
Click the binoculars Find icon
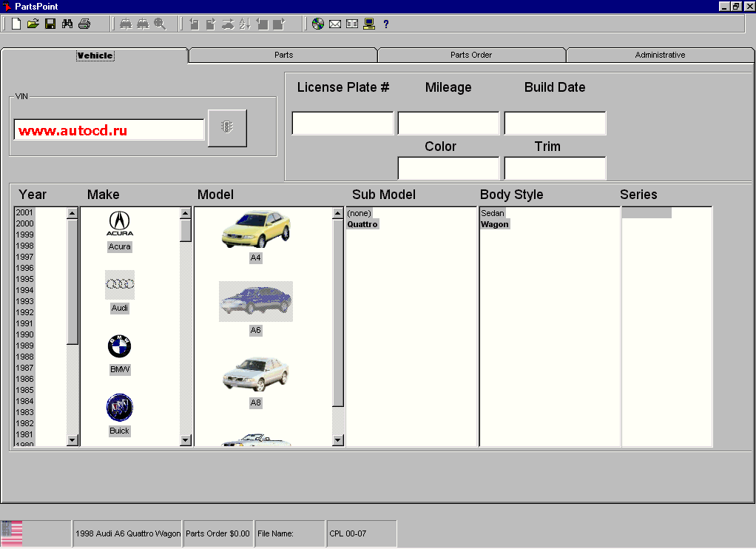pyautogui.click(x=67, y=24)
